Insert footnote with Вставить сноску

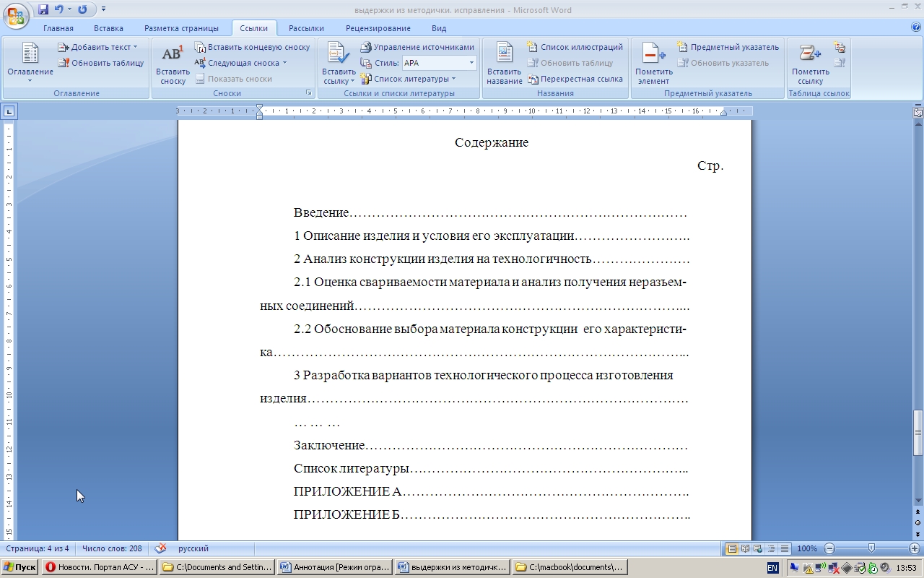(x=173, y=64)
